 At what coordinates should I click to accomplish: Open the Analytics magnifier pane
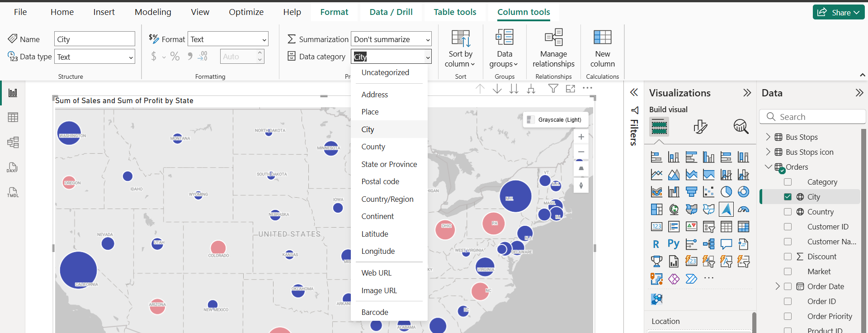741,127
